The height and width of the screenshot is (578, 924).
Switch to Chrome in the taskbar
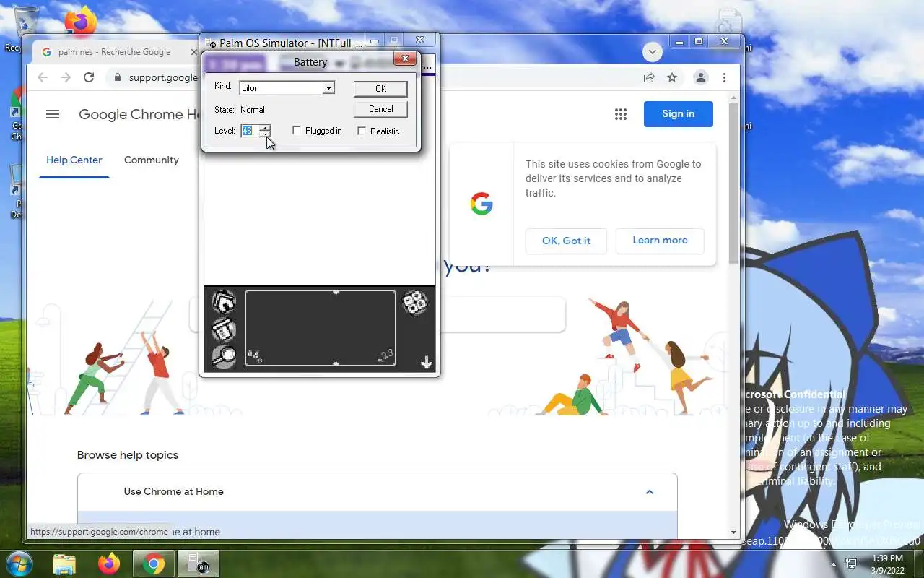(x=153, y=564)
